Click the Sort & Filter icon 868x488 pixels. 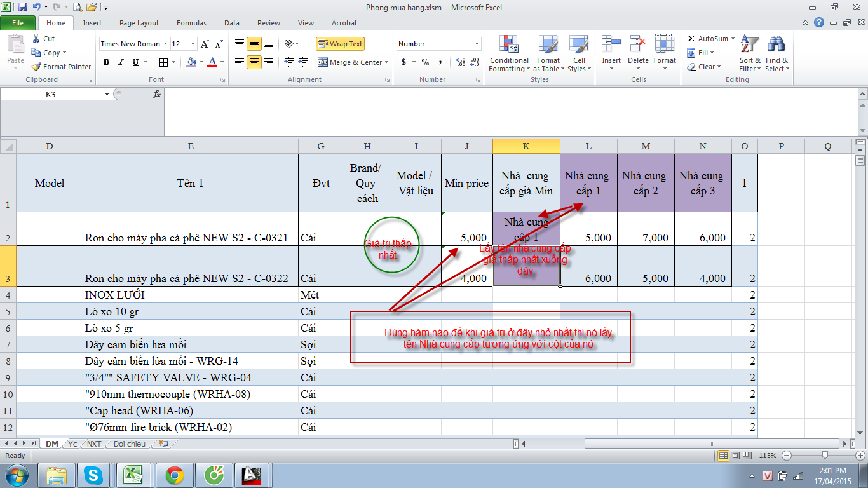(750, 54)
